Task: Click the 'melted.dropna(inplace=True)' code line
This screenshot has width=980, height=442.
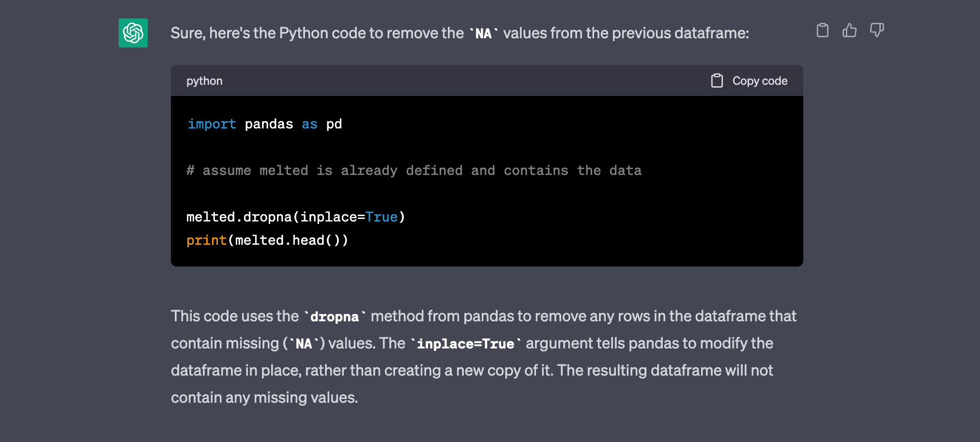Action: pyautogui.click(x=296, y=217)
